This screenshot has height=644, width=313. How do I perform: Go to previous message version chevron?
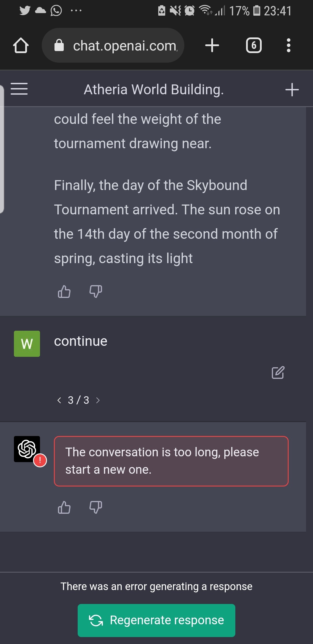pos(59,400)
